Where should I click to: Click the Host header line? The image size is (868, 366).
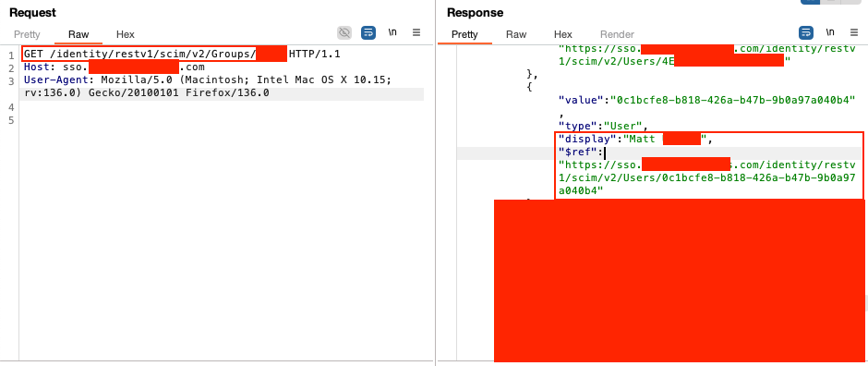click(x=114, y=67)
